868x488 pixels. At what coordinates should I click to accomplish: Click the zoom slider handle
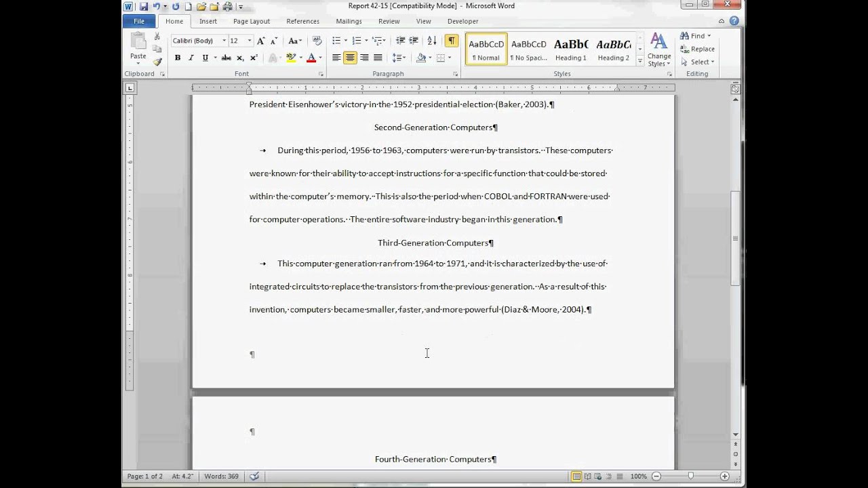[x=690, y=476]
